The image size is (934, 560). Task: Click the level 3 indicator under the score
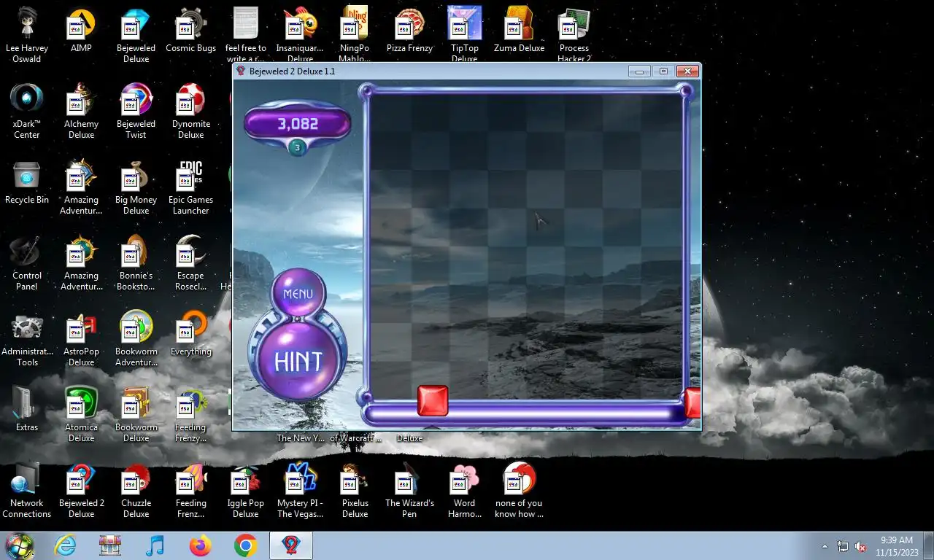297,148
